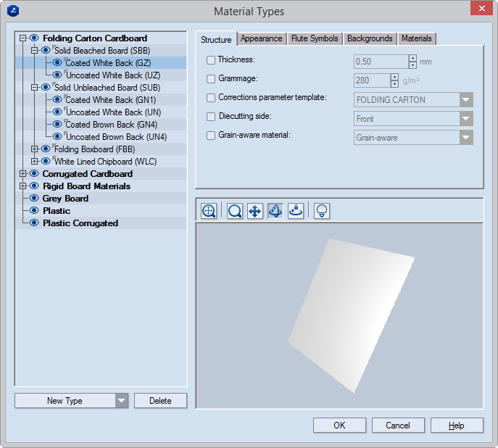Collapse the Folding Carton Cardboard node

tap(22, 38)
